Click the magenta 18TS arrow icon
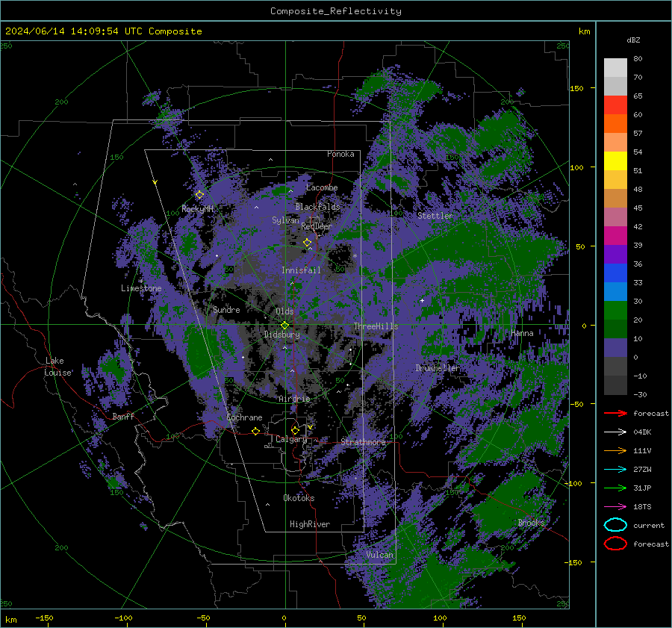Viewport: 672px width, 628px height. 615,507
